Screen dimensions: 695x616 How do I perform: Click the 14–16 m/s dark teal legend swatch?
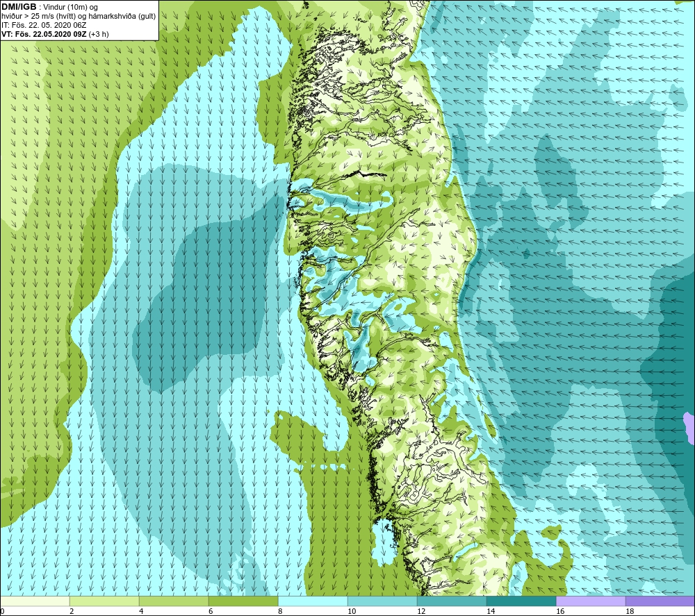coord(521,601)
